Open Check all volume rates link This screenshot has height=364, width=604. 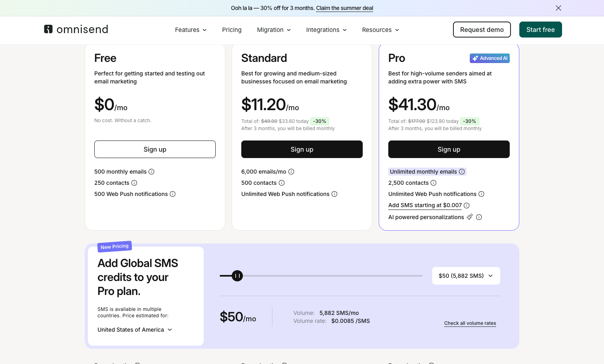470,323
